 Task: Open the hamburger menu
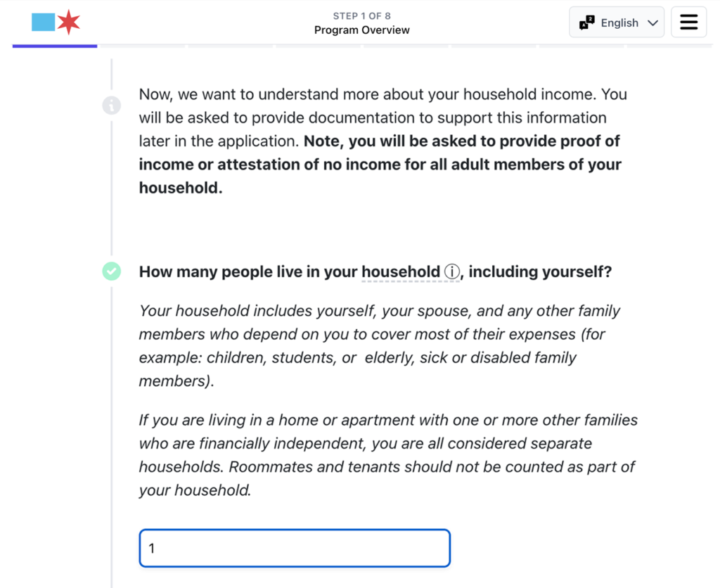click(x=688, y=23)
